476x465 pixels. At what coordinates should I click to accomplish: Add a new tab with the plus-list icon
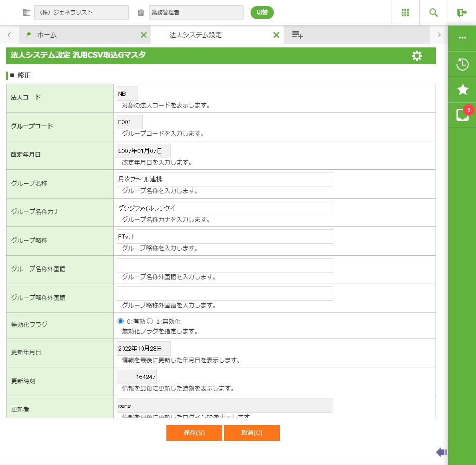click(x=297, y=35)
